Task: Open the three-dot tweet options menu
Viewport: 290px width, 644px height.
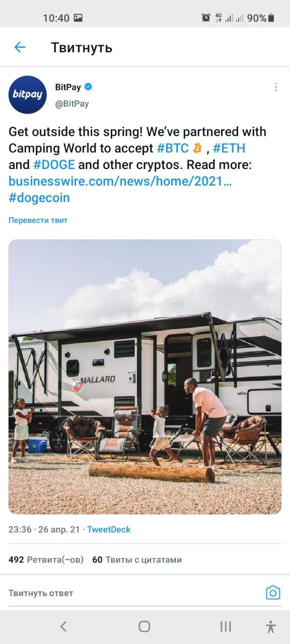Action: 275,87
